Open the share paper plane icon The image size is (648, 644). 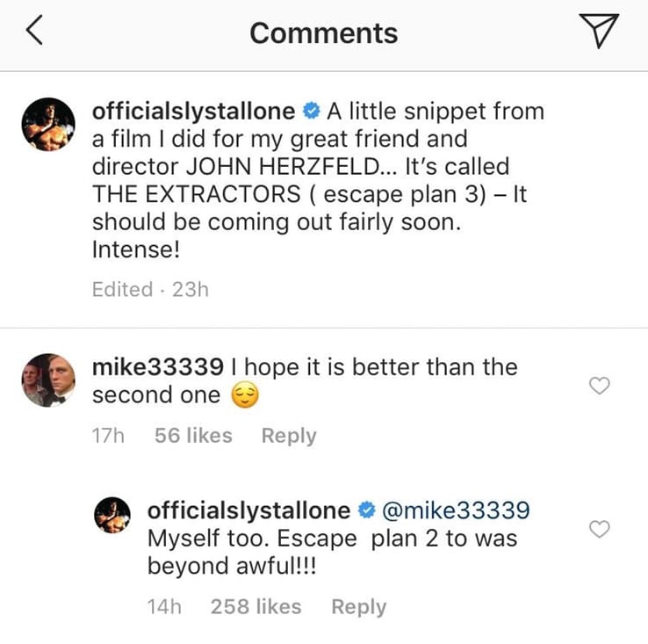point(600,32)
